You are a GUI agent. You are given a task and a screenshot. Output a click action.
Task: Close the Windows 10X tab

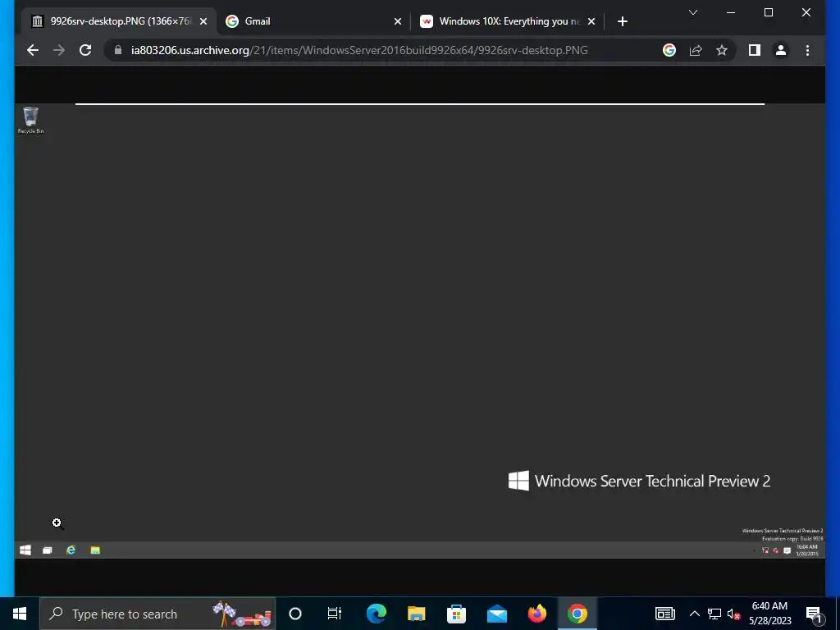coord(591,21)
